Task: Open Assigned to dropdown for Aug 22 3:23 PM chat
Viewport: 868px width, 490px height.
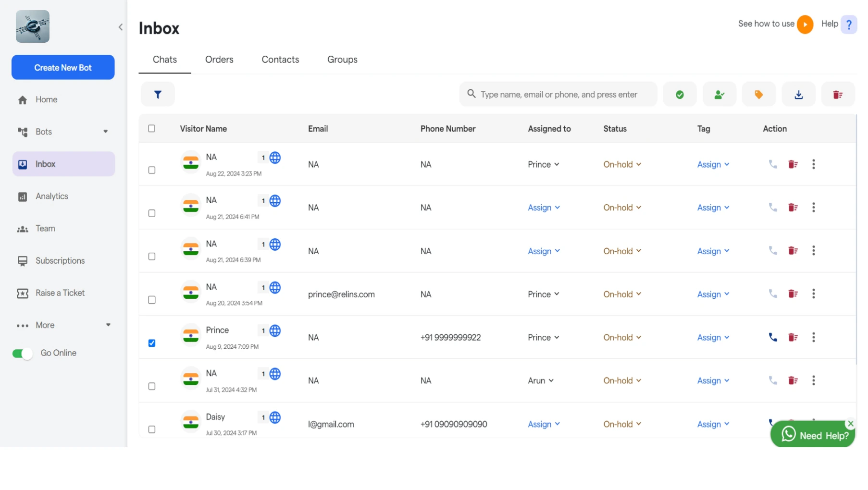Action: [544, 164]
